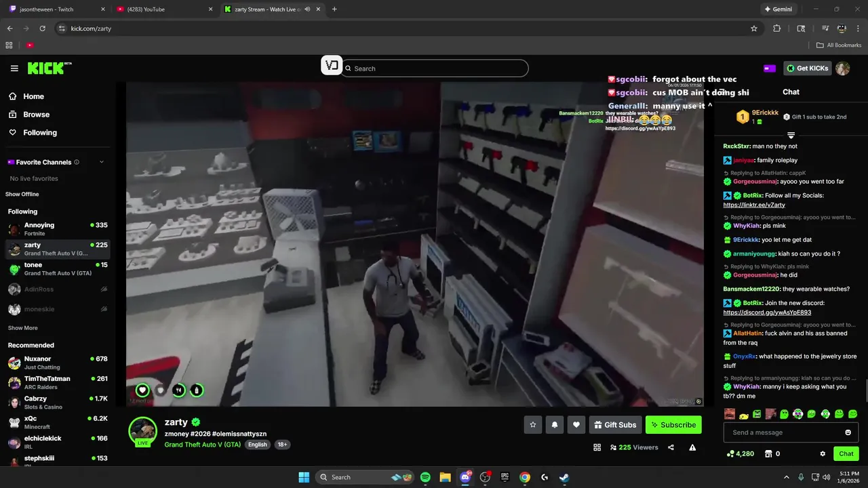
Task: Click the 225 Viewers count
Action: click(x=634, y=447)
